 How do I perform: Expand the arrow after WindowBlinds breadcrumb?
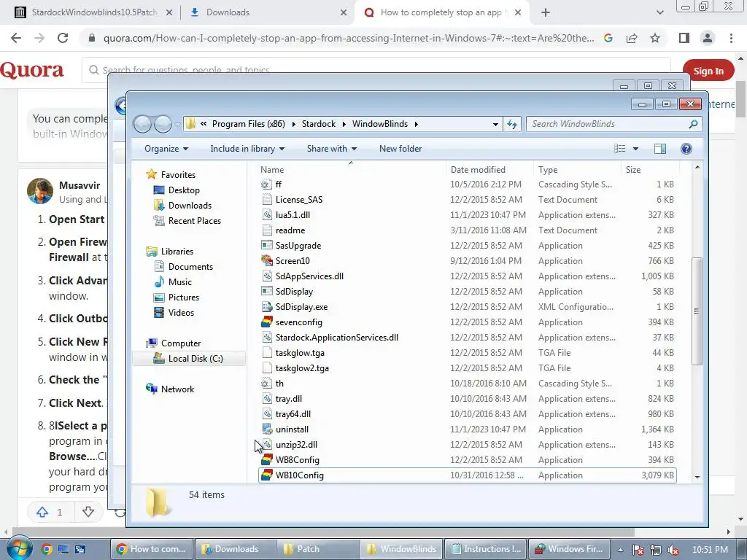click(417, 124)
